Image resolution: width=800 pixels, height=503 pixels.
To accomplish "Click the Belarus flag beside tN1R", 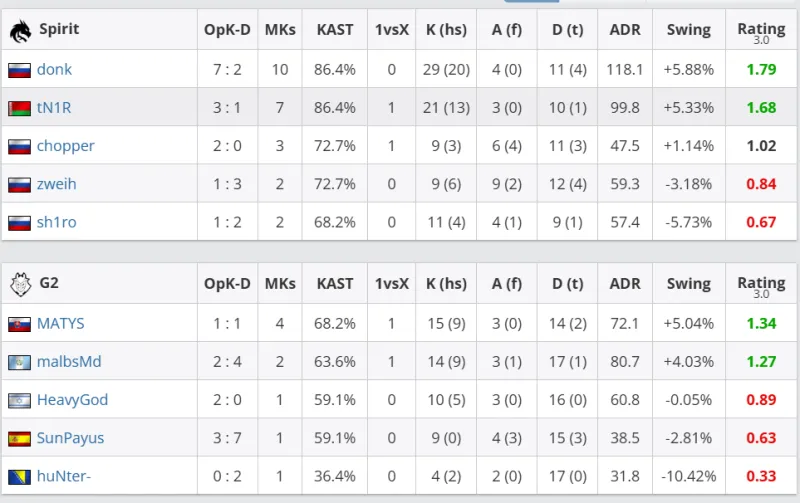I will [x=19, y=108].
